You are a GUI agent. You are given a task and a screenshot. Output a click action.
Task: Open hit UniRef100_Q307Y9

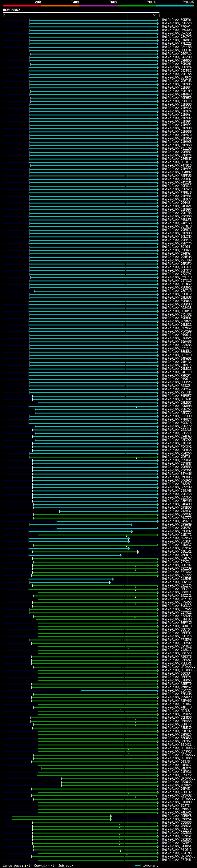click(176, 37)
